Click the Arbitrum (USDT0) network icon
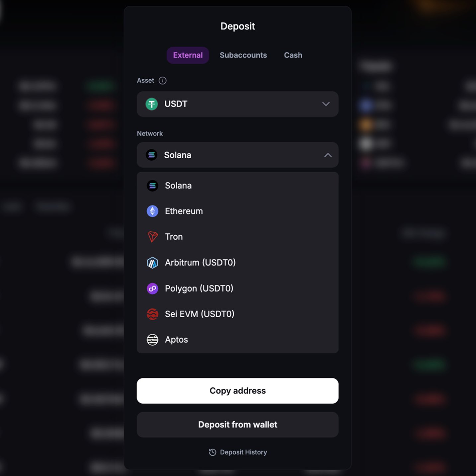 (152, 262)
